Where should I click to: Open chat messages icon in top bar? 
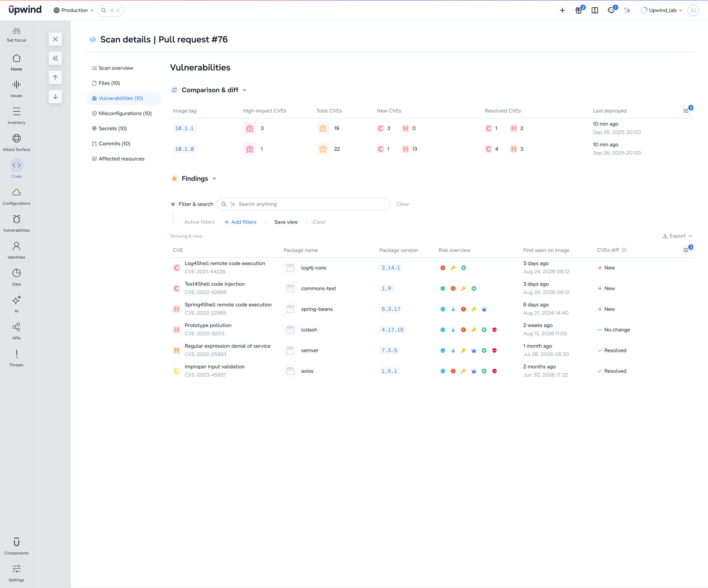(x=611, y=11)
